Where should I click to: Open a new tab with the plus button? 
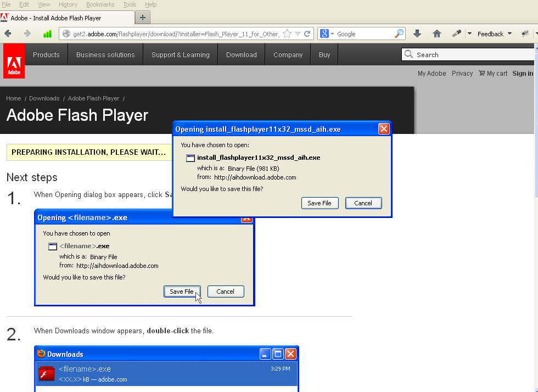pyautogui.click(x=143, y=18)
